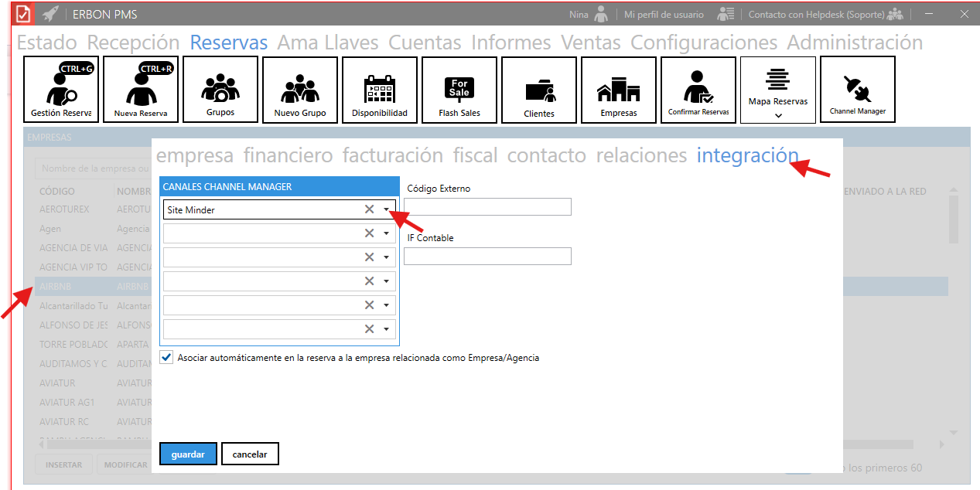Click rocket icon in title bar
This screenshot has width=980, height=490.
pos(50,14)
